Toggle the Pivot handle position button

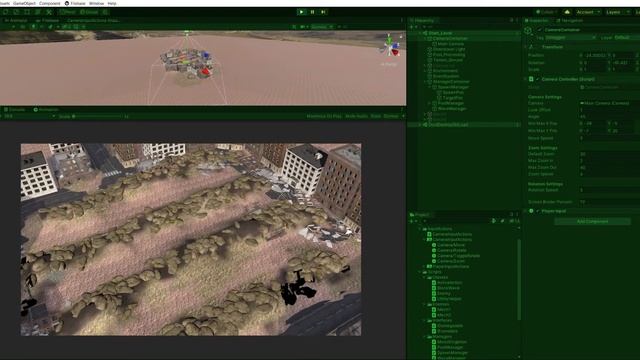point(68,12)
